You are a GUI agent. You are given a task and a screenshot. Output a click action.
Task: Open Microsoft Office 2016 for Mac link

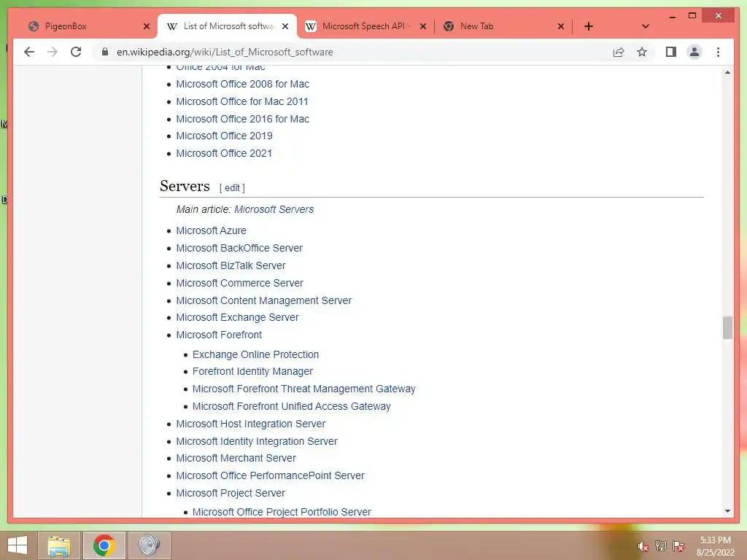coord(242,119)
